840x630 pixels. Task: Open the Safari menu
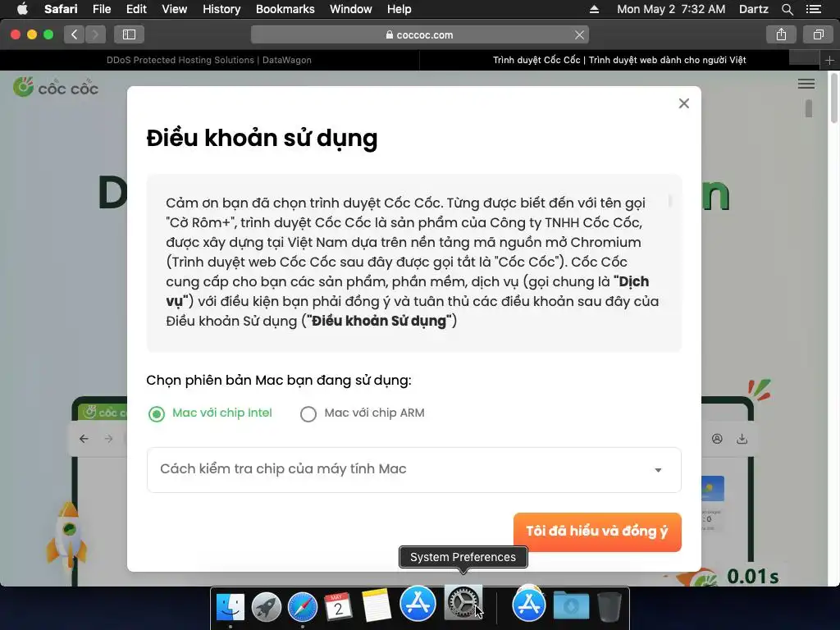pos(61,9)
